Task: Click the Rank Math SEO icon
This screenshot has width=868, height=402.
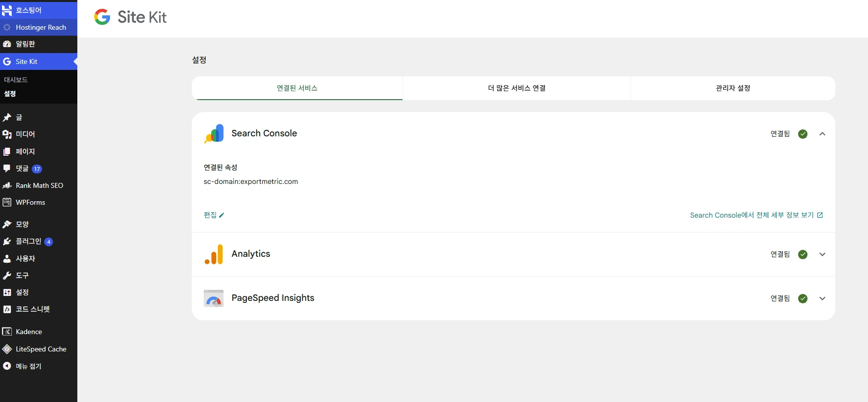Action: pyautogui.click(x=7, y=185)
